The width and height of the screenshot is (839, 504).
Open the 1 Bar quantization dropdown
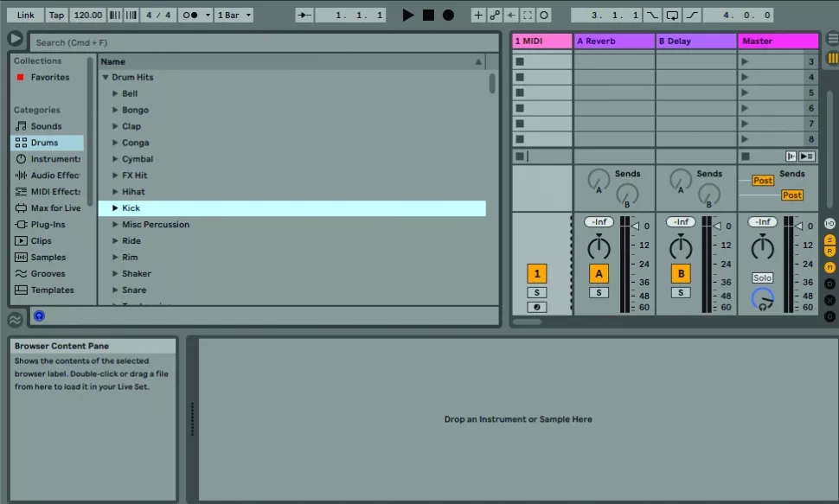234,15
